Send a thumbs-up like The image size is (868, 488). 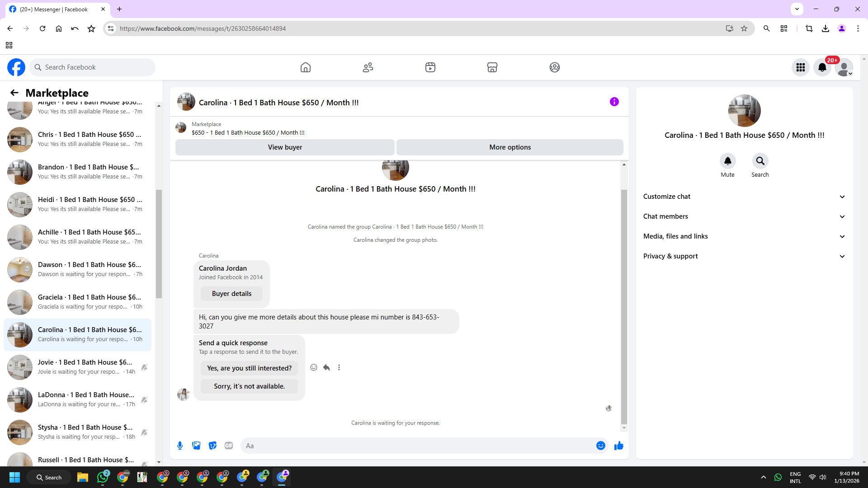tap(618, 446)
